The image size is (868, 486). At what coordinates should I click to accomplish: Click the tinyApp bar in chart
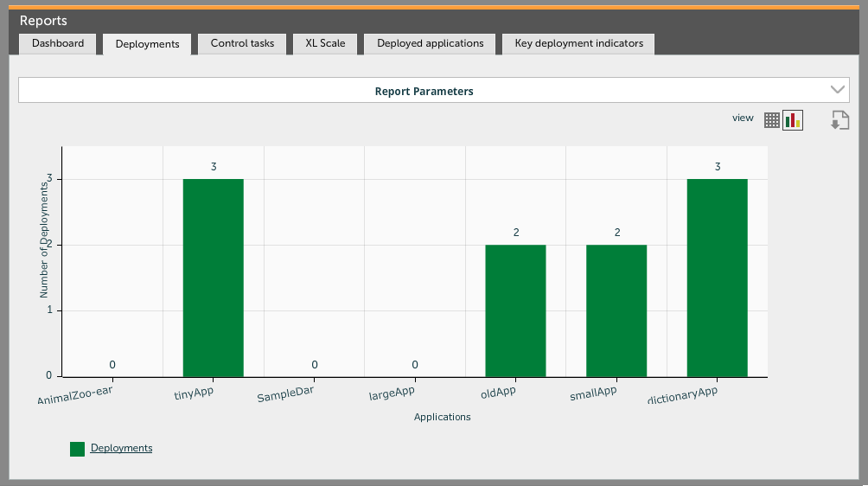(x=213, y=277)
